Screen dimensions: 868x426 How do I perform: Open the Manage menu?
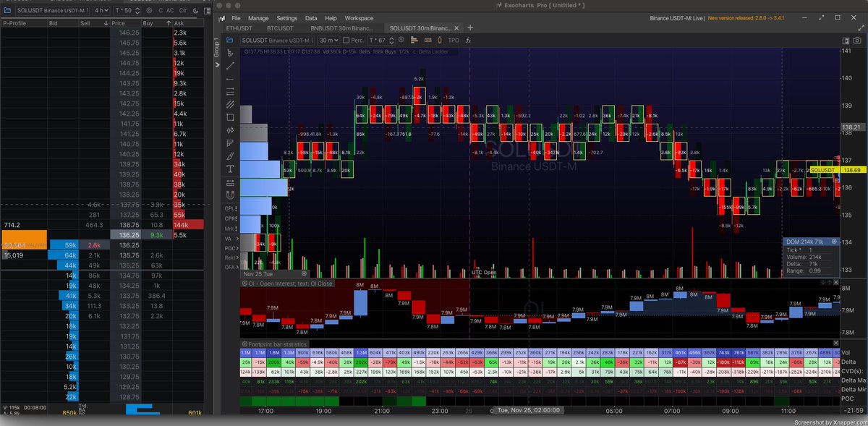258,18
